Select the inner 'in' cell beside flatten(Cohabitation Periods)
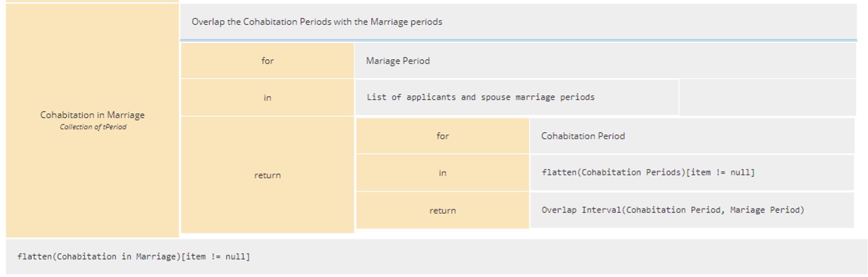This screenshot has height=277, width=868. [x=442, y=173]
